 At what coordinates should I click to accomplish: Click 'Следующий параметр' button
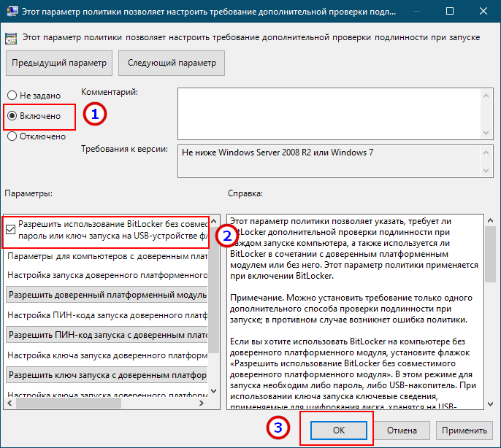click(x=172, y=63)
